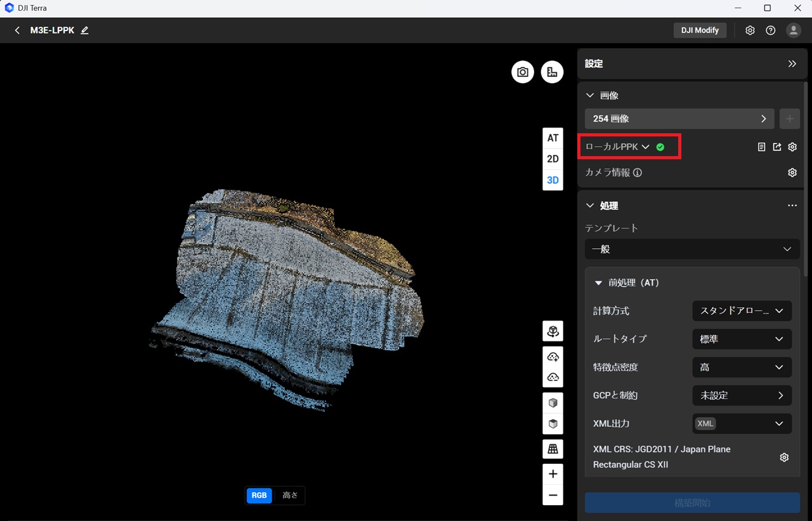Switch to the AT view tab
Image resolution: width=812 pixels, height=521 pixels.
553,138
